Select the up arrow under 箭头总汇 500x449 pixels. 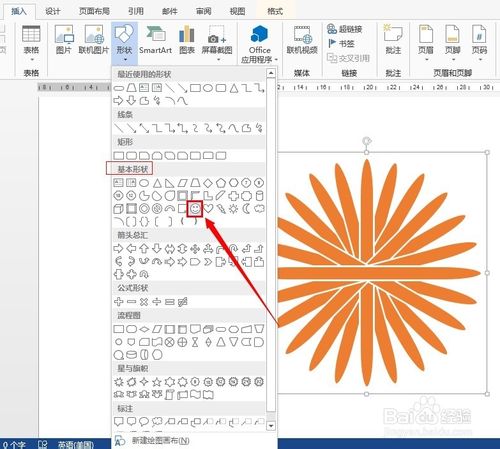[144, 249]
